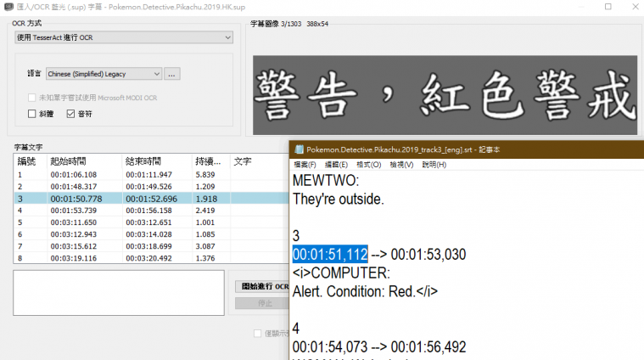644x360 pixels.
Task: Open the OCR method dropdown using TesserAct
Action: 124,37
